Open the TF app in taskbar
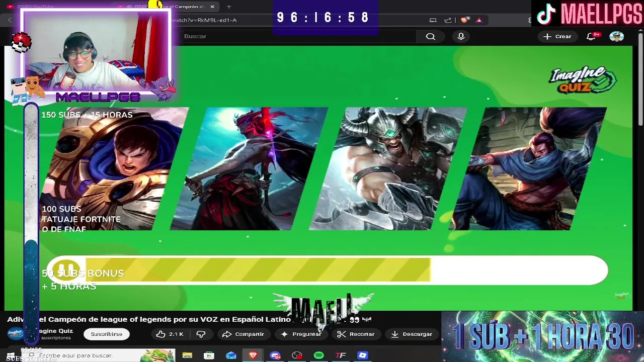 pyautogui.click(x=341, y=355)
